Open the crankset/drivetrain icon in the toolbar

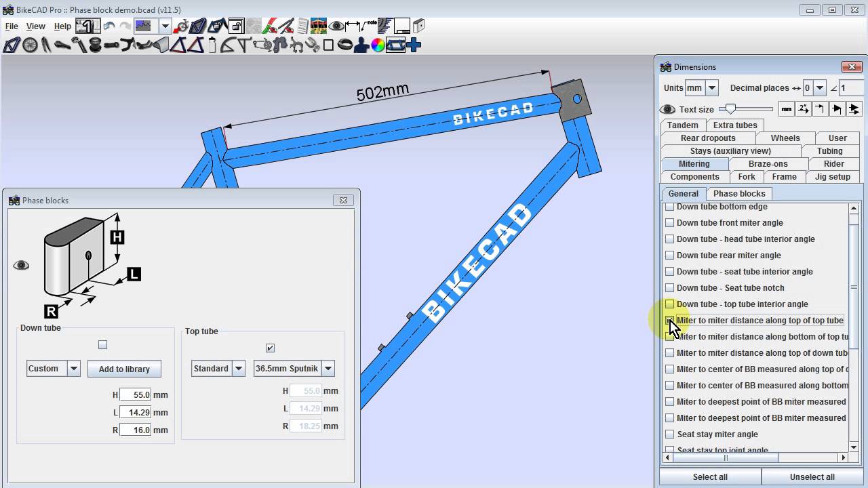[x=262, y=45]
